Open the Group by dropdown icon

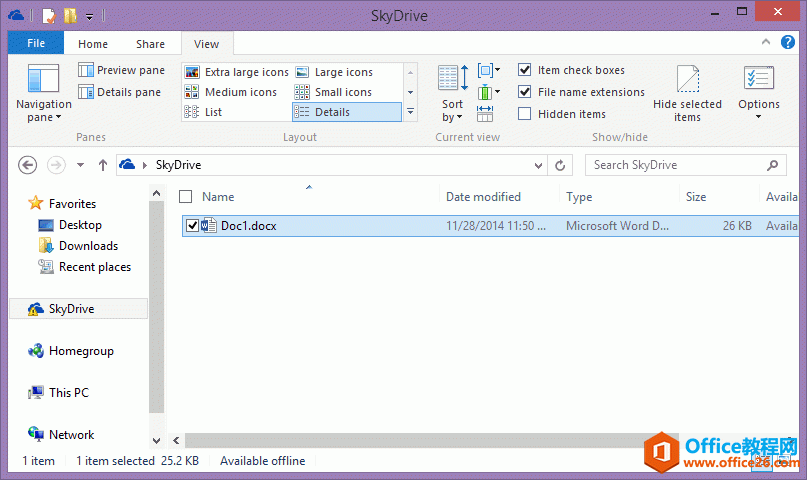coord(488,70)
